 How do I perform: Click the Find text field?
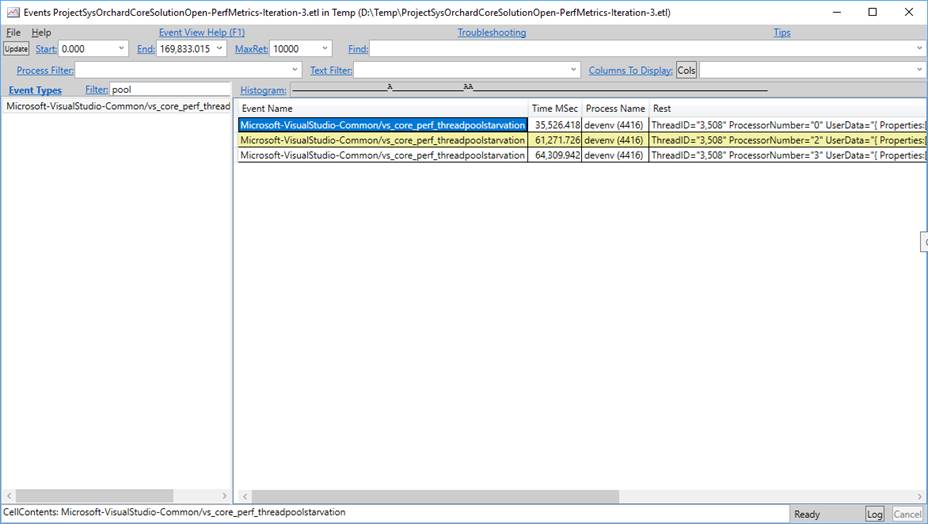click(640, 49)
